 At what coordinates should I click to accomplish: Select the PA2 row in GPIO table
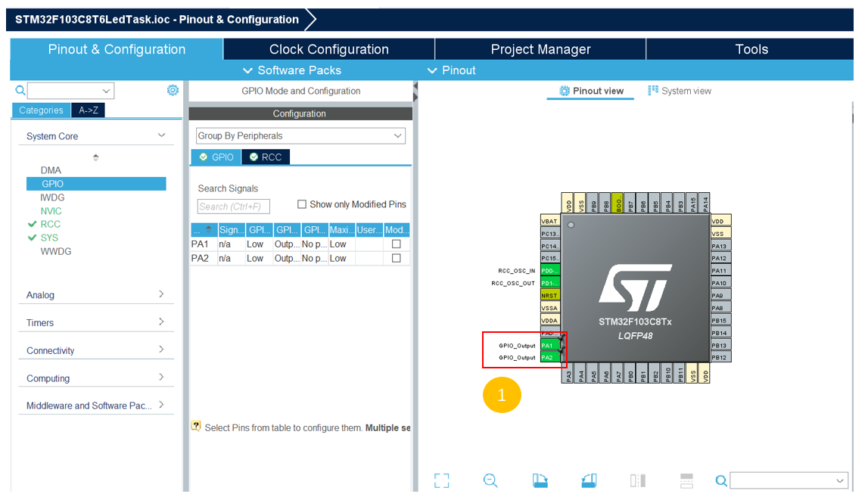coord(300,259)
